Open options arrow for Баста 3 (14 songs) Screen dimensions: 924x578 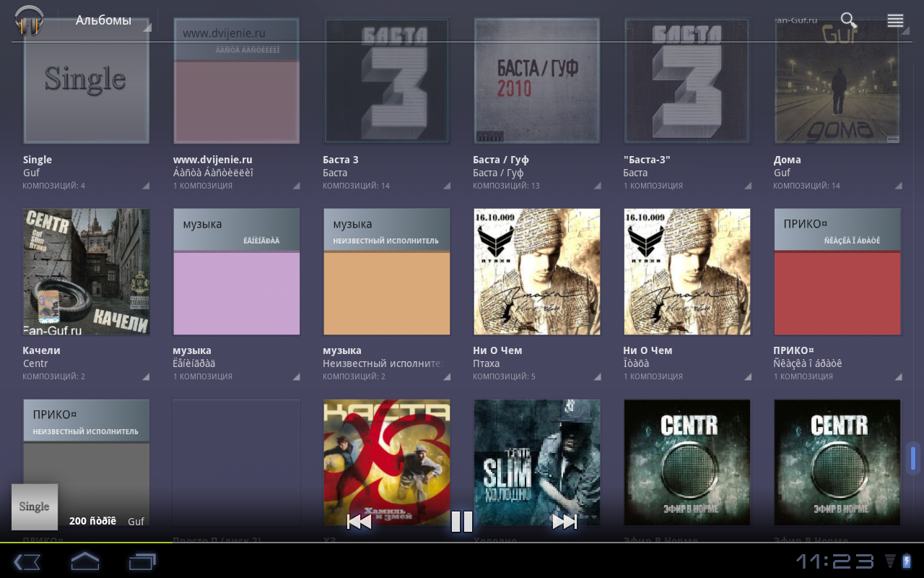pos(446,186)
